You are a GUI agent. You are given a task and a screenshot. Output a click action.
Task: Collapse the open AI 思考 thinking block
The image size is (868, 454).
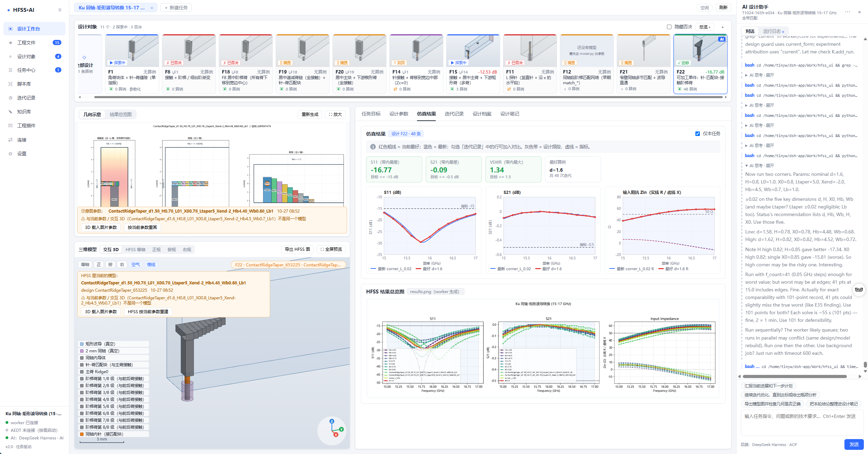[x=759, y=166]
